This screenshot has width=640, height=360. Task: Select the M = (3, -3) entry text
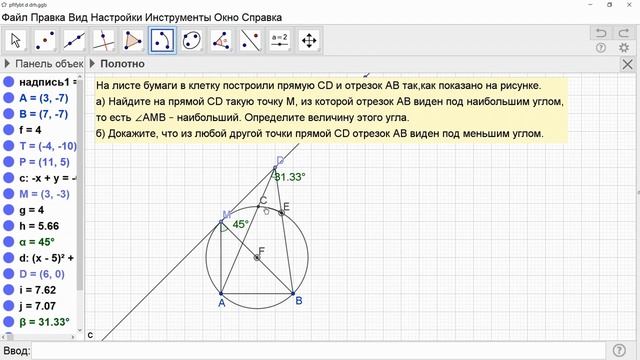point(44,194)
